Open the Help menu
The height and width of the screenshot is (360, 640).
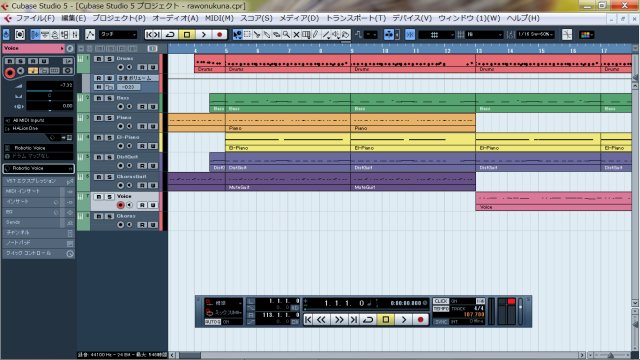coord(523,18)
